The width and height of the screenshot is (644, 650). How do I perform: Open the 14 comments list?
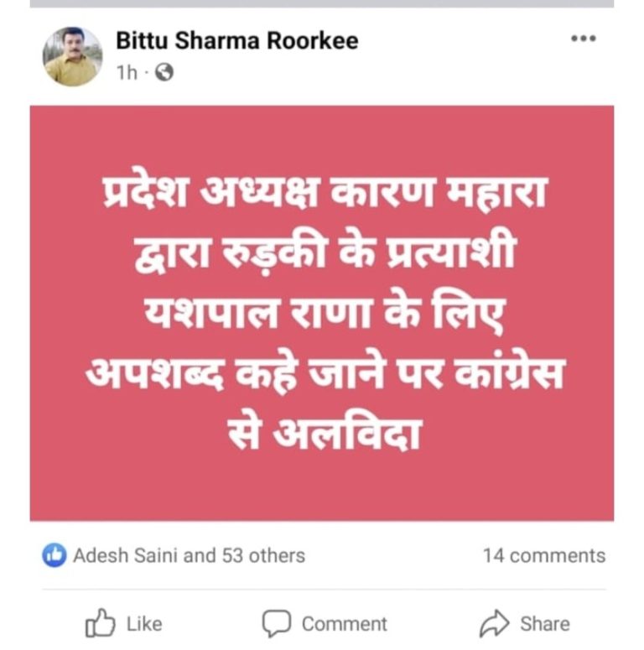(x=544, y=555)
